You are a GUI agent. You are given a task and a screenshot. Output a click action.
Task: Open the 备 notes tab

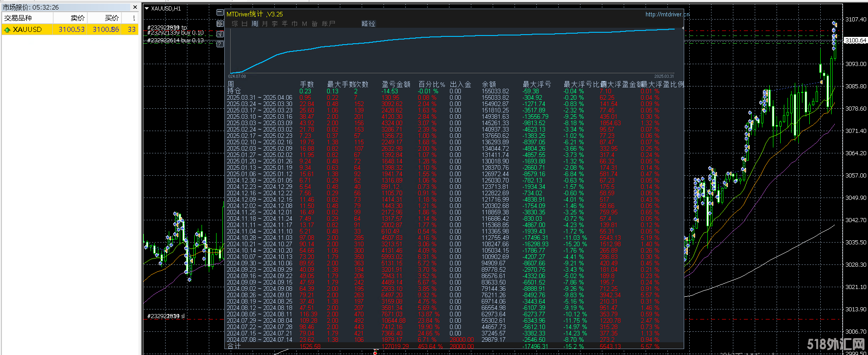tap(314, 24)
